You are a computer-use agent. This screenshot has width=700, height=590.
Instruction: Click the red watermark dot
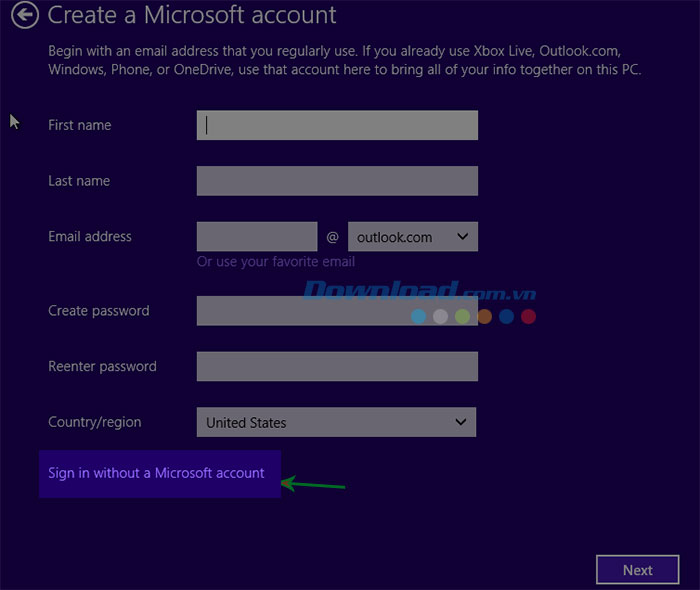529,317
